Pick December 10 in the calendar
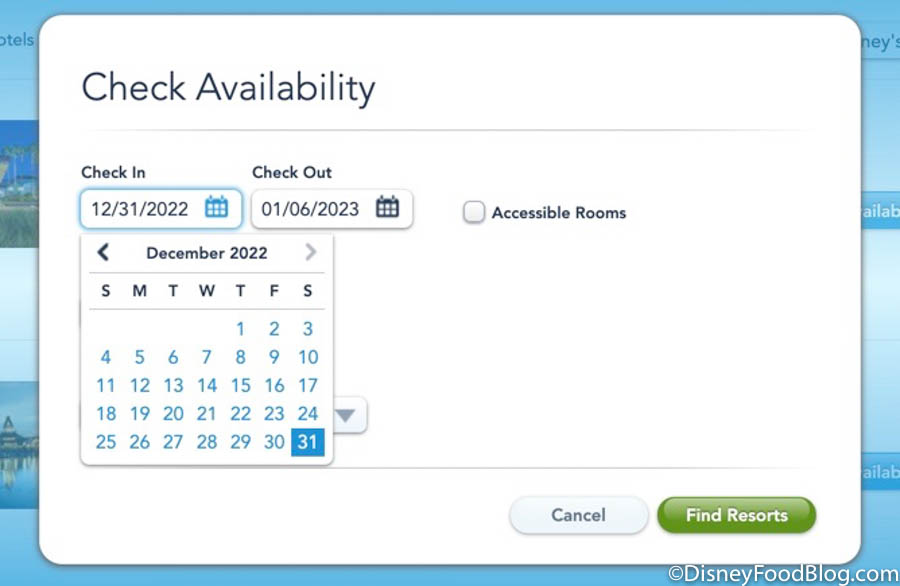 tap(308, 357)
